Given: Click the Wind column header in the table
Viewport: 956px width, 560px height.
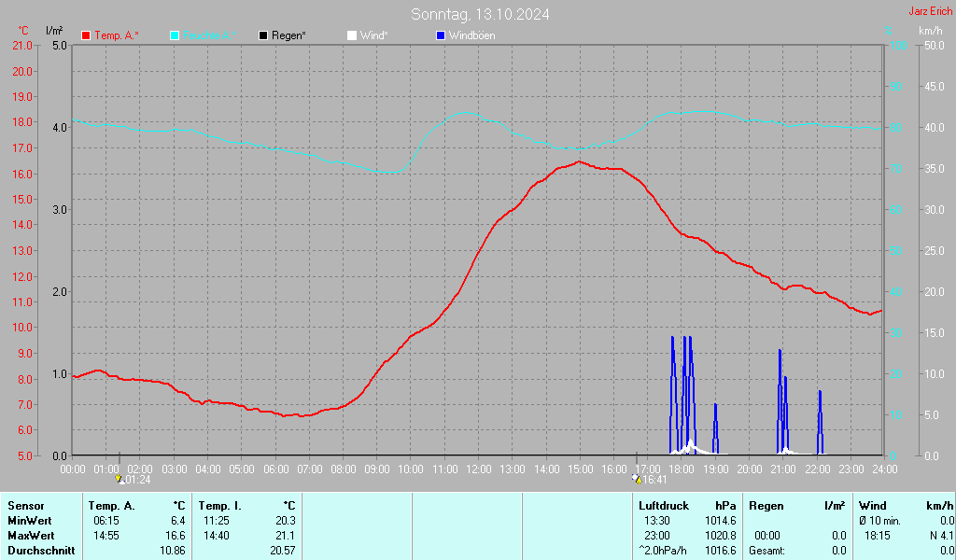Looking at the screenshot, I should click(873, 506).
